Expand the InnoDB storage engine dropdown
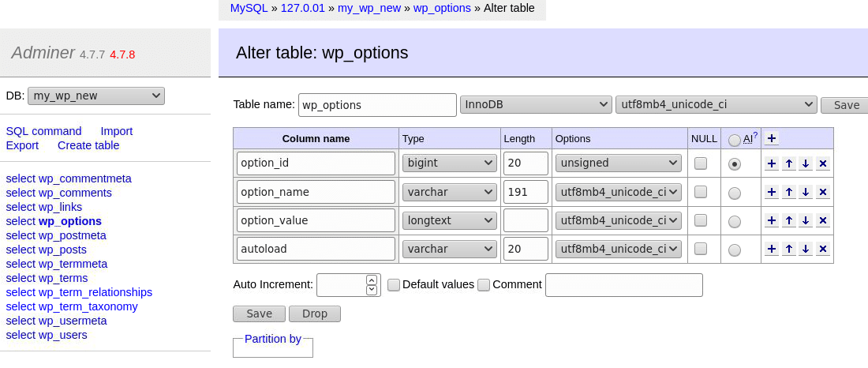Viewport: 868px width, 368px height. 536,104
